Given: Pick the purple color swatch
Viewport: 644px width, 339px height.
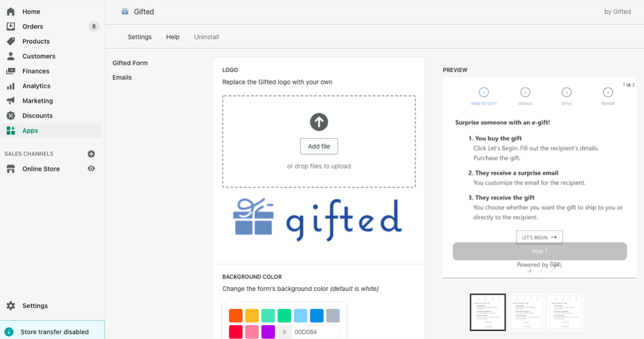Looking at the screenshot, I should pyautogui.click(x=268, y=332).
